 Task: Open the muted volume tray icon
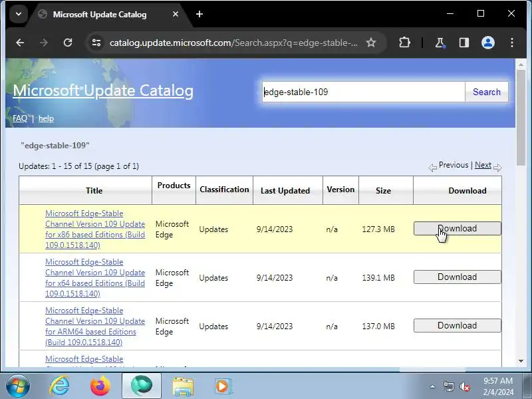coord(464,386)
